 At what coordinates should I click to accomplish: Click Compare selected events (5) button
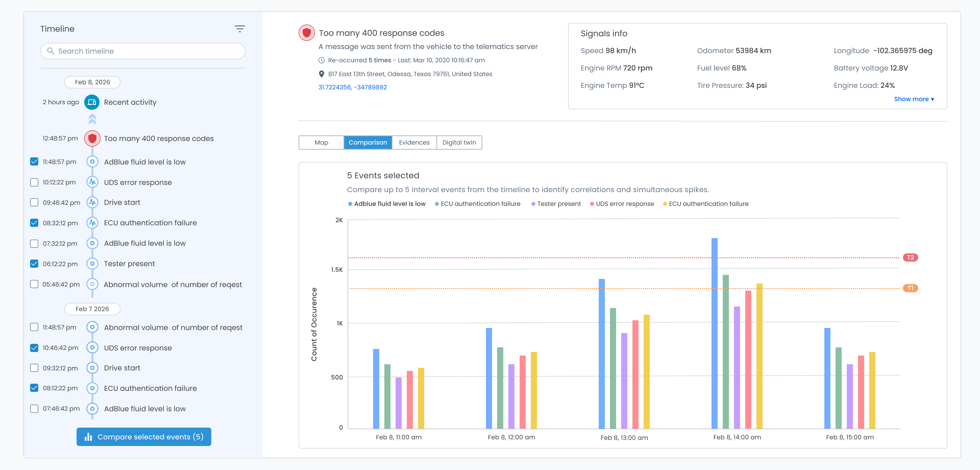pyautogui.click(x=144, y=437)
